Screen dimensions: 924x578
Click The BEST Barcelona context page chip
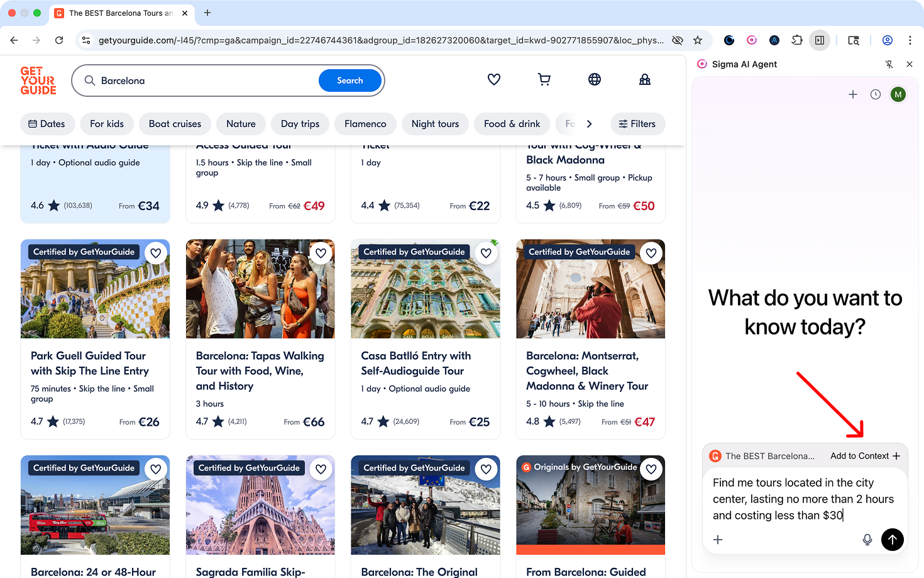click(762, 456)
